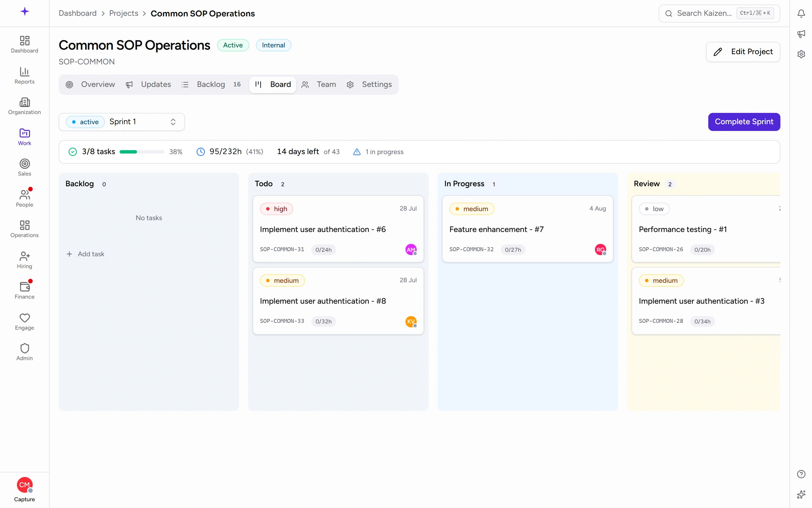812x508 pixels.
Task: Click RG assignee avatar on SOP-COMMON-32
Action: click(600, 249)
